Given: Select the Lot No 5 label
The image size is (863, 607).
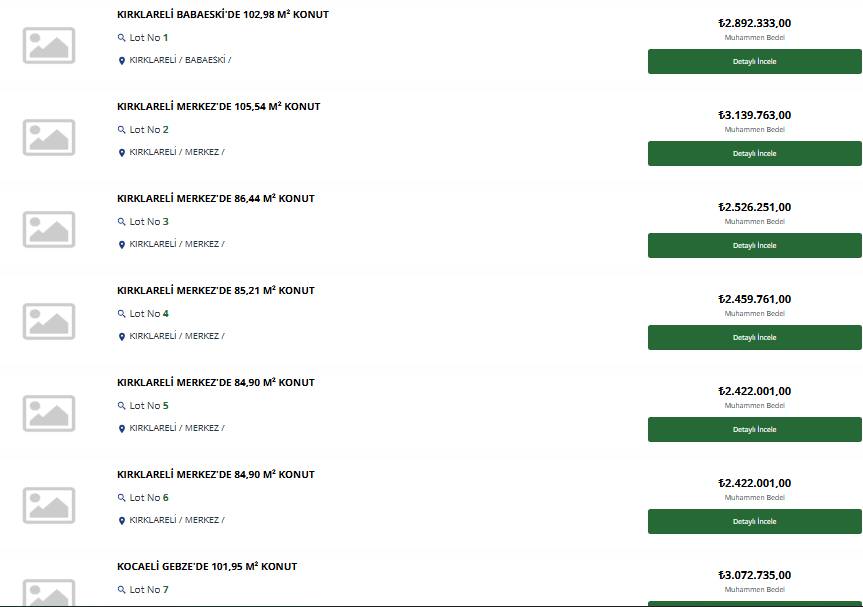Looking at the screenshot, I should (149, 406).
